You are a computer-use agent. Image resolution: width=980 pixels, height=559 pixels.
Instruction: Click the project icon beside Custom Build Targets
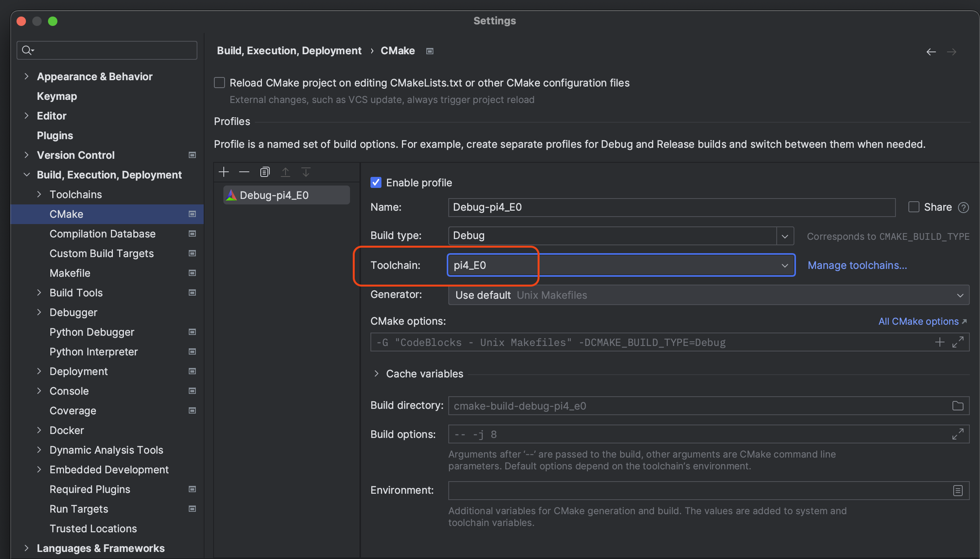[x=192, y=253]
